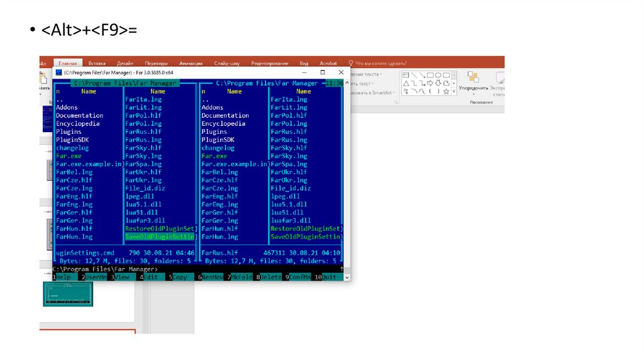This screenshot has width=644, height=361.
Task: Select Documentation folder in left Far panel
Action: [x=80, y=115]
